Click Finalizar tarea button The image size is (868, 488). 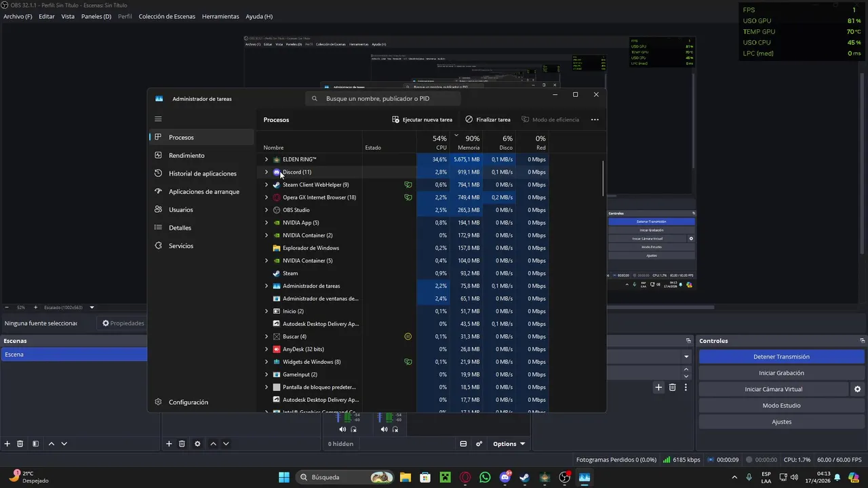tap(488, 120)
